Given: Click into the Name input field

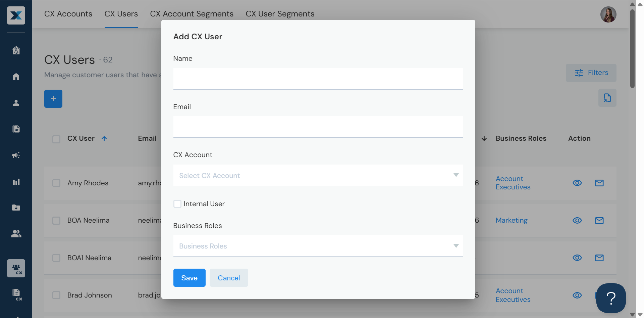Looking at the screenshot, I should pos(318,79).
